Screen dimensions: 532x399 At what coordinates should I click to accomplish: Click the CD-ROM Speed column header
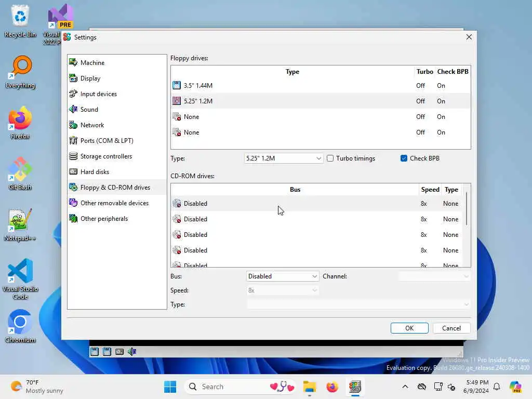tap(430, 189)
